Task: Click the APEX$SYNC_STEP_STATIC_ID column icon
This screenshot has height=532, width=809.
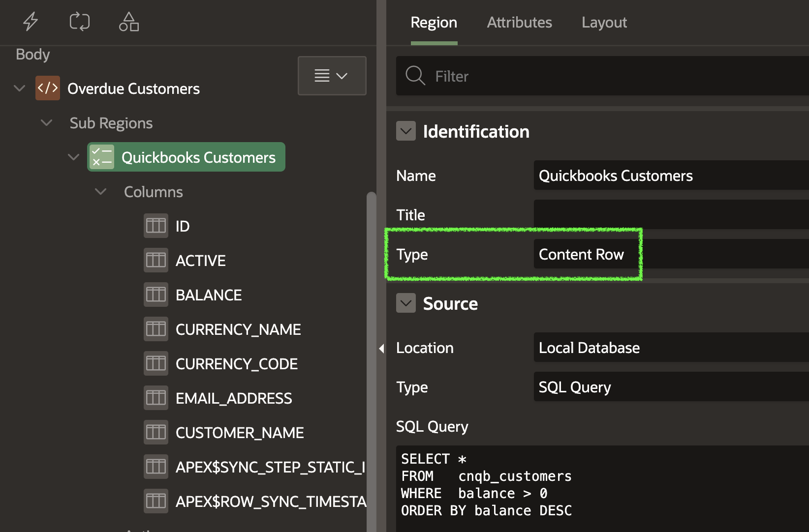Action: pos(156,467)
